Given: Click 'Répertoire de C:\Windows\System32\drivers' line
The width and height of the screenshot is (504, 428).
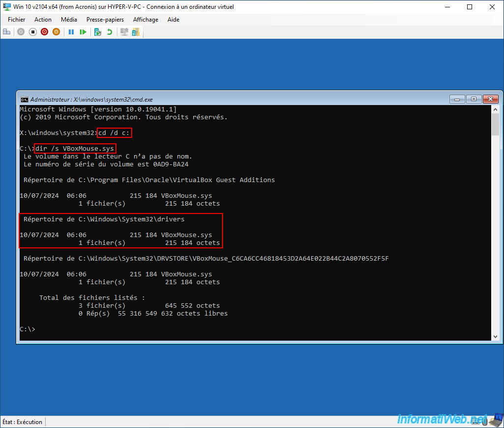Looking at the screenshot, I should (104, 219).
